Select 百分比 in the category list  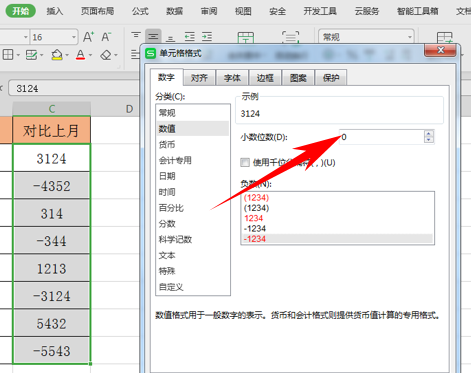tap(193, 208)
